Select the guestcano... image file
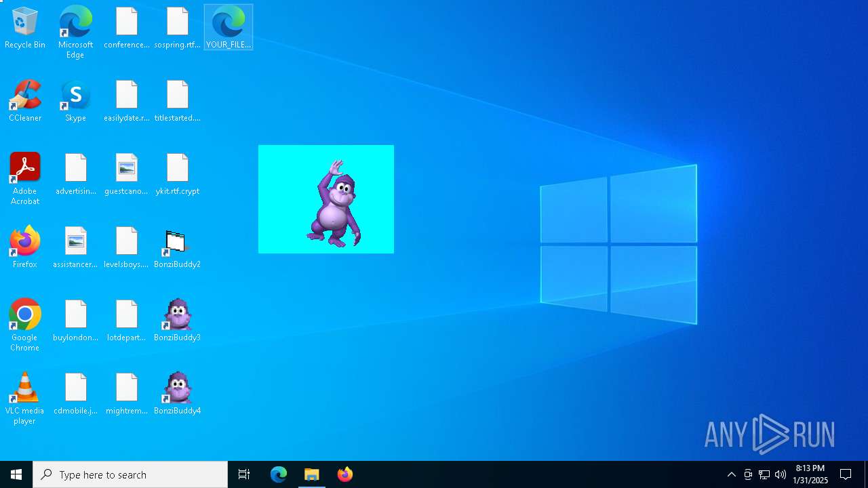Screen dimensions: 868x488 (x=127, y=174)
